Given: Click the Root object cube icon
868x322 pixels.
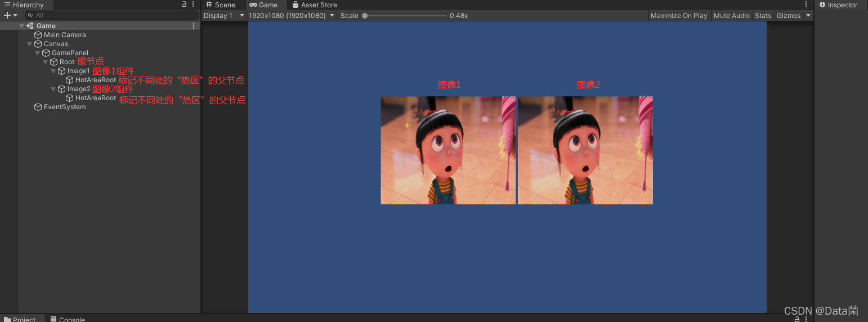Looking at the screenshot, I should (53, 62).
